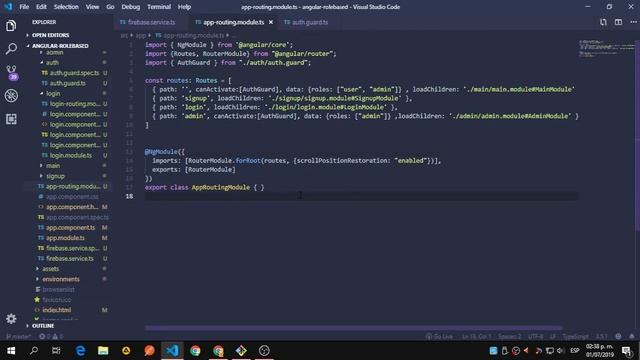Open the Windows Start menu
This screenshot has width=640, height=360.
(x=11, y=351)
